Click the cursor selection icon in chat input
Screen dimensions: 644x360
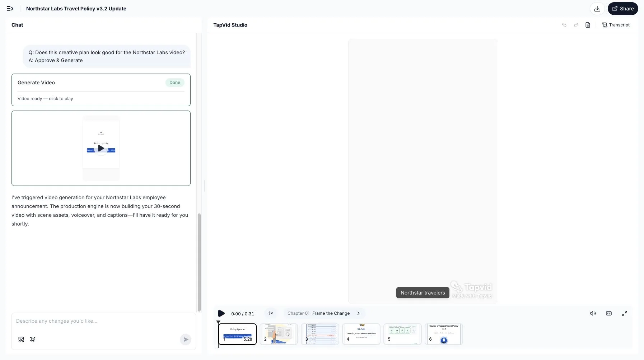(x=33, y=340)
